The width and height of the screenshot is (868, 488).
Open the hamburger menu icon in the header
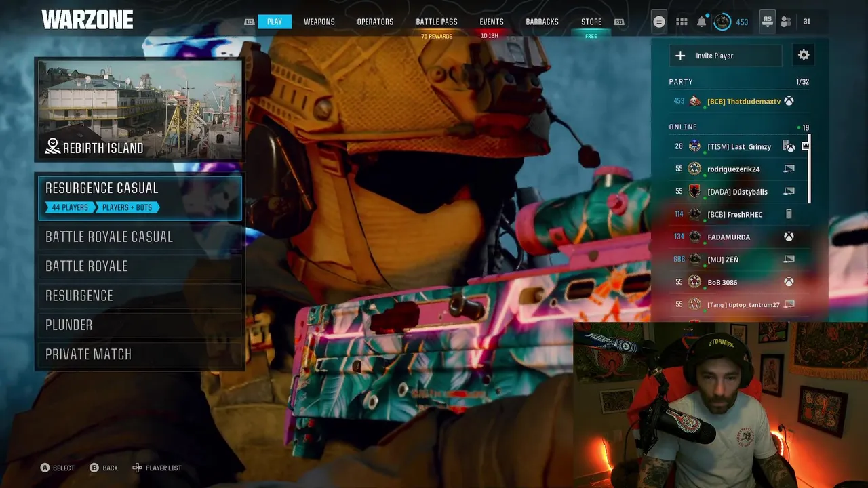coord(658,22)
